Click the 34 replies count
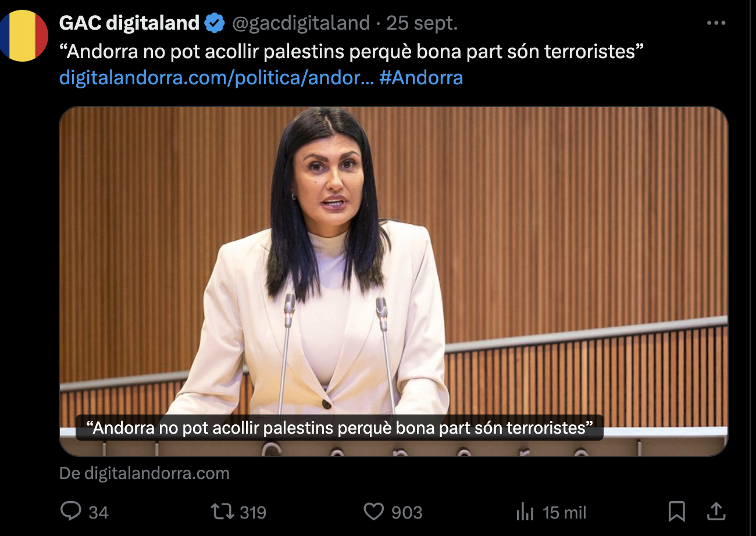 coord(98,512)
